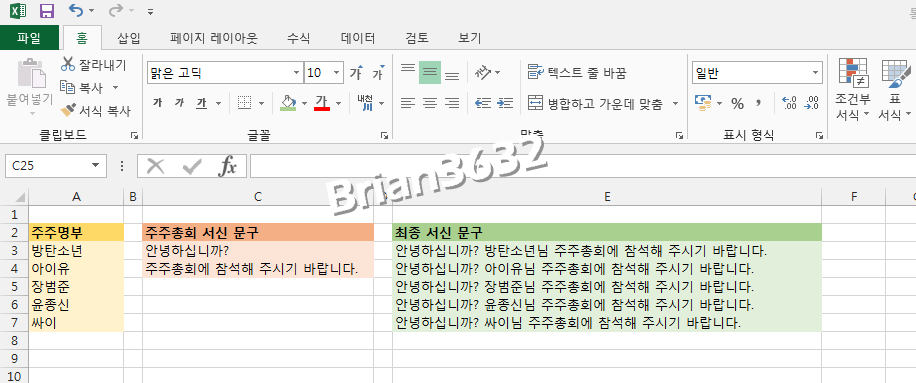Screen dimensions: 916x383
Task: Click inside the formula bar input
Action: coord(582,166)
